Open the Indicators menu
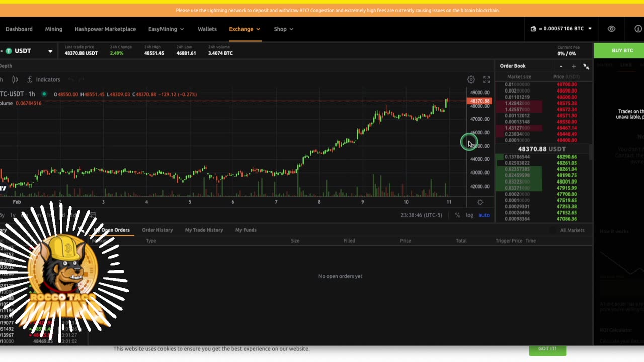 [x=44, y=79]
